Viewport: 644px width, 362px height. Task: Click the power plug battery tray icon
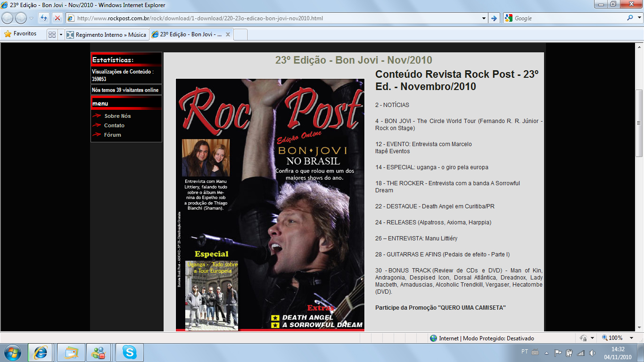(569, 352)
